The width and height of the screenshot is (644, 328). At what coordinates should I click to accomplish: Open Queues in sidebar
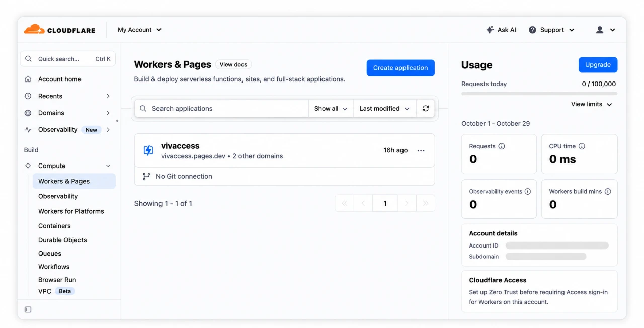click(50, 254)
